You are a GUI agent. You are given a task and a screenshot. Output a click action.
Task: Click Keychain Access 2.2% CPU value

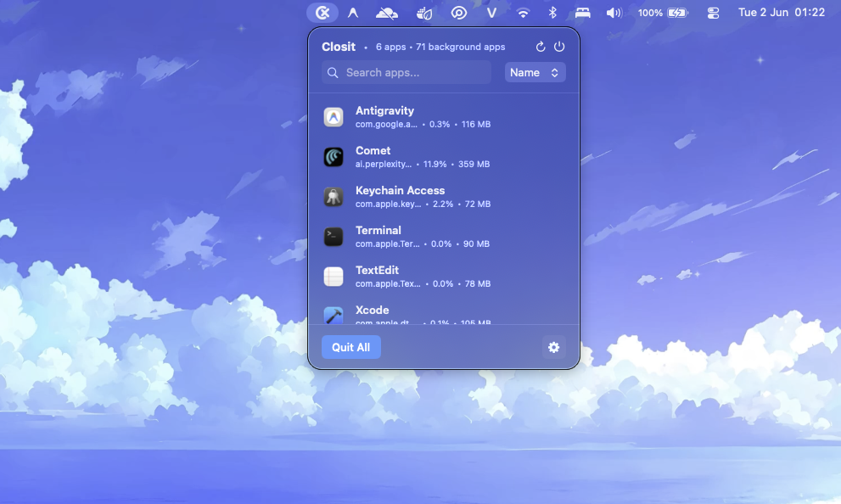tap(443, 204)
